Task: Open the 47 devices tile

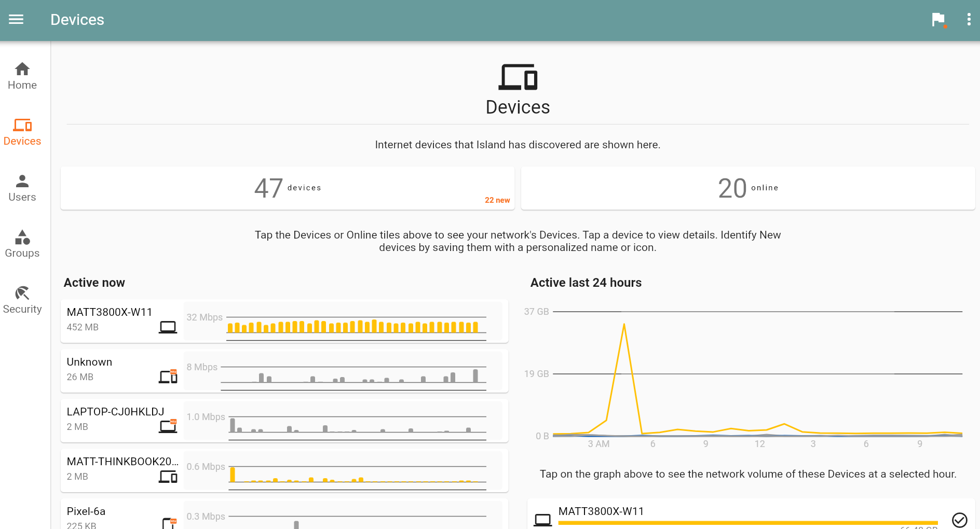Action: [x=288, y=188]
